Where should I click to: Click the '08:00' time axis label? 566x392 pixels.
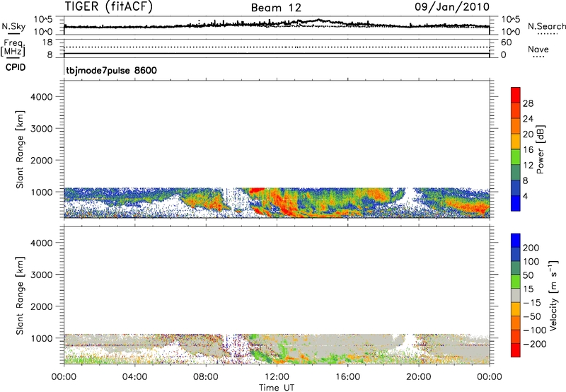tap(206, 377)
